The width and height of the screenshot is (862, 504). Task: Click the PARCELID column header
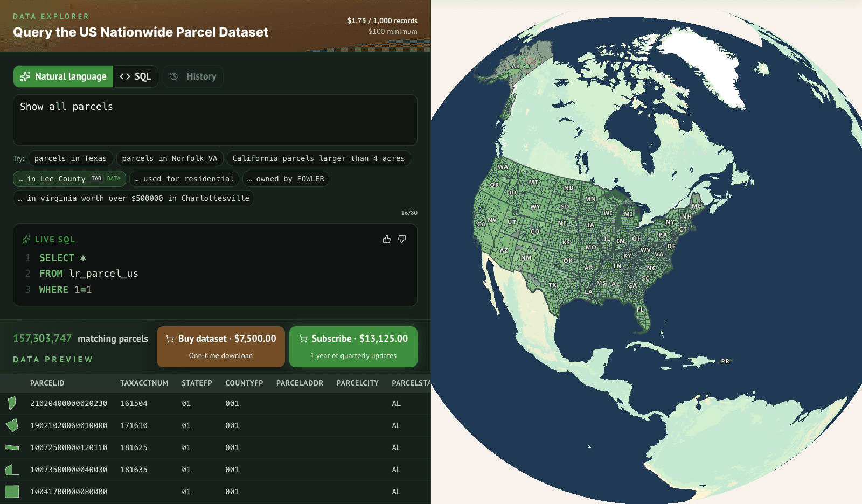point(47,383)
